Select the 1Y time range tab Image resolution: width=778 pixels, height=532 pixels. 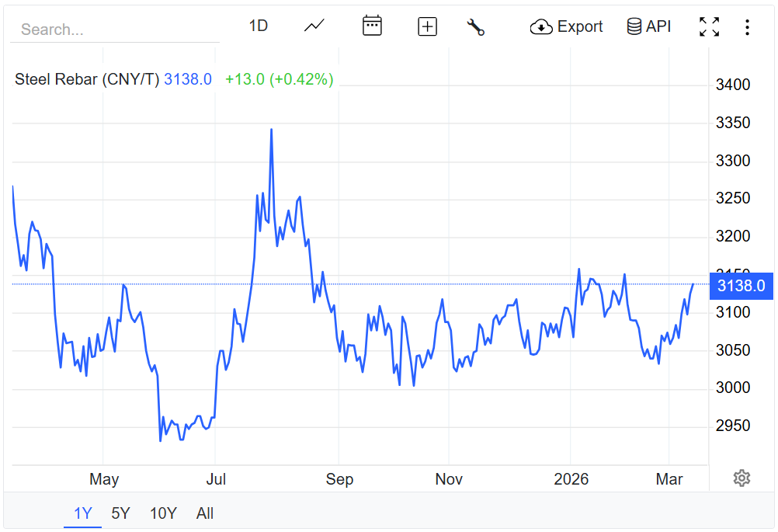tap(83, 513)
